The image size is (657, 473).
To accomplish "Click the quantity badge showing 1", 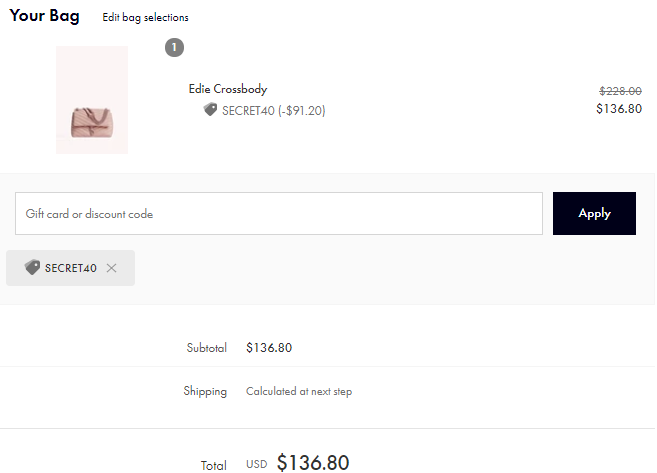I will (x=174, y=47).
